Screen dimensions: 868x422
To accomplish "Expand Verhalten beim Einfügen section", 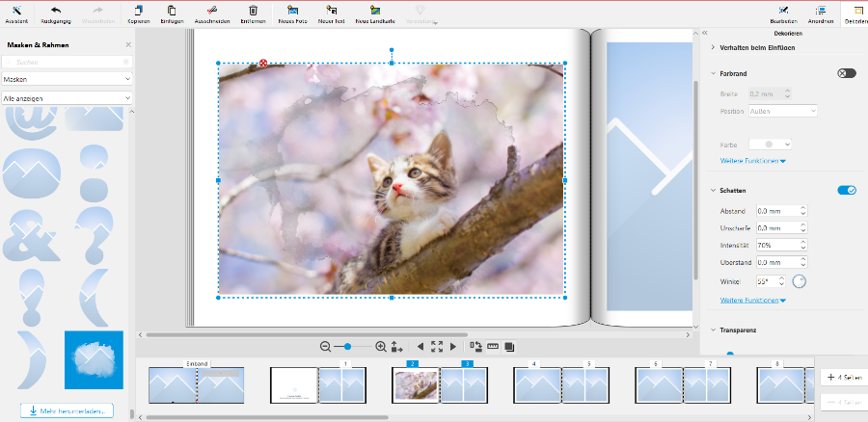I will tap(756, 47).
